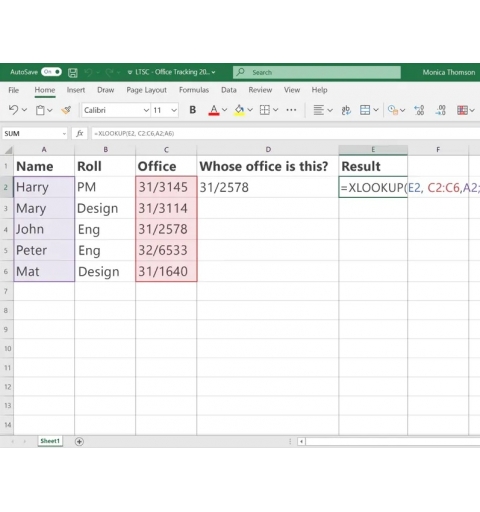Click the undo arrow in title bar
This screenshot has width=480, height=512.
coord(88,72)
